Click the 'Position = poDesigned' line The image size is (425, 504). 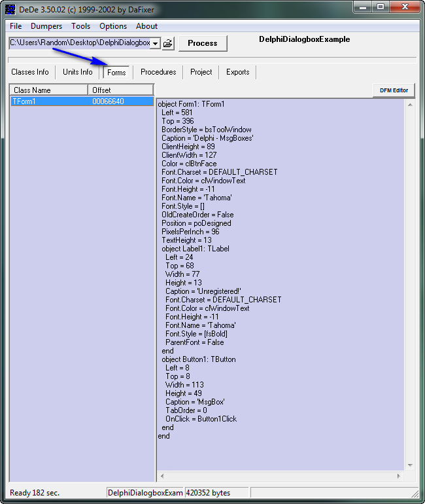pos(196,223)
